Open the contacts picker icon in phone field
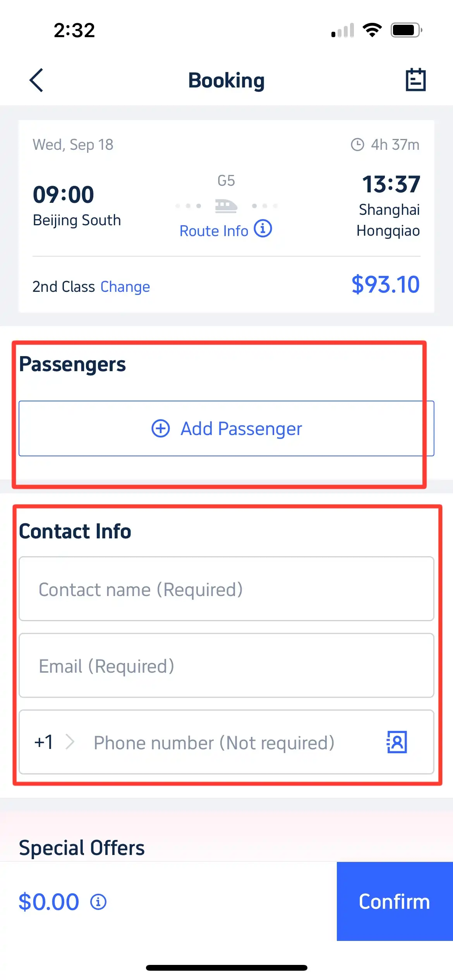This screenshot has height=980, width=453. point(397,742)
